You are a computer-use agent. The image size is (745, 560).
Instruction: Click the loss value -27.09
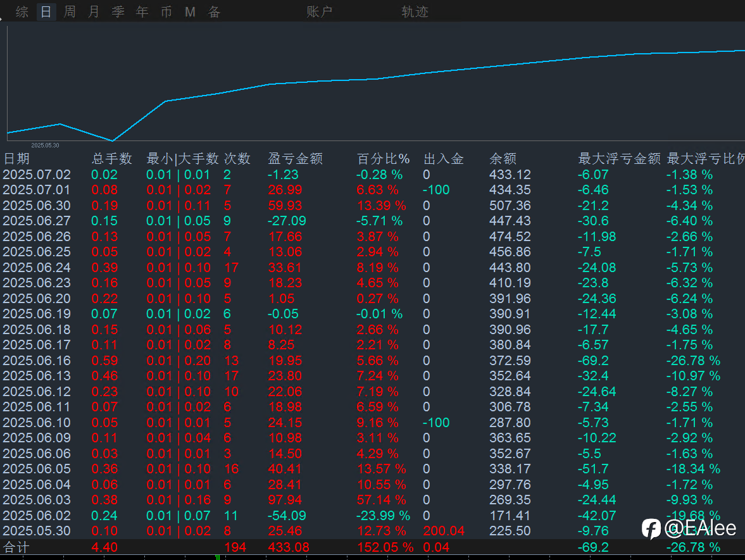click(287, 221)
